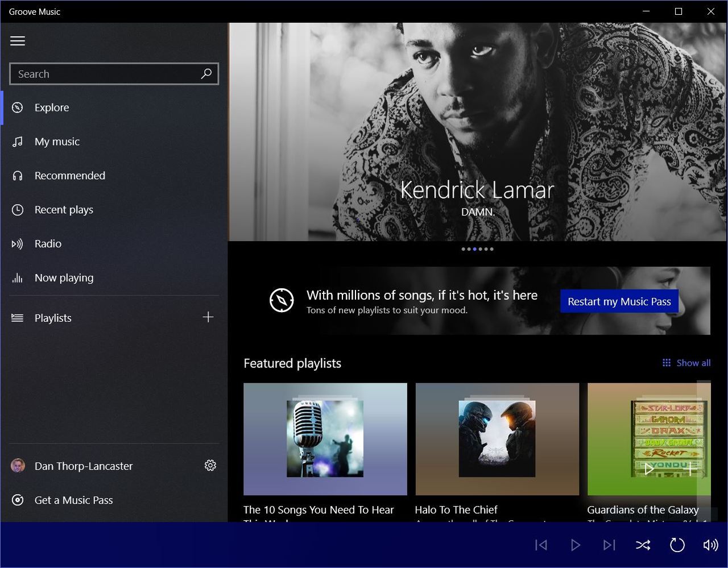This screenshot has width=728, height=568.
Task: Open the Halo To The Chief cover
Action: pyautogui.click(x=497, y=439)
